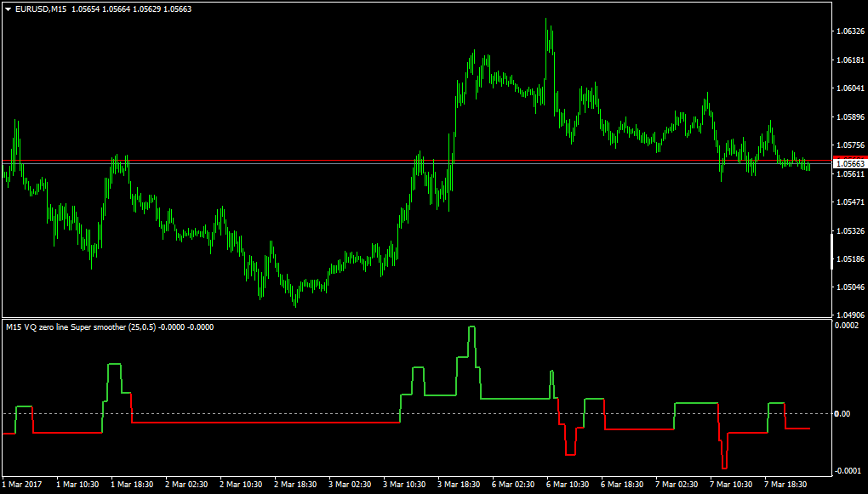Click the -0.0001 indicator scale value
868x494 pixels.
coord(847,470)
